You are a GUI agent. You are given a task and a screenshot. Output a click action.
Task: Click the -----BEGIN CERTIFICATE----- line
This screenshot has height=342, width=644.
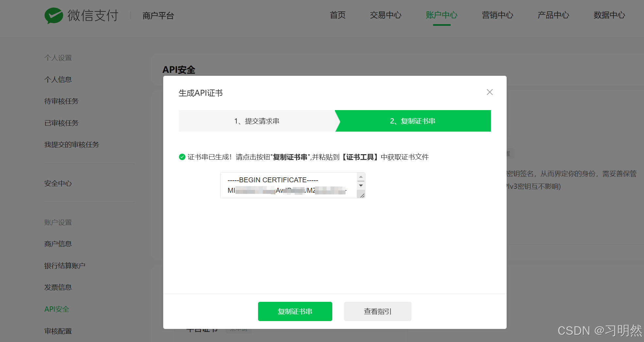273,180
